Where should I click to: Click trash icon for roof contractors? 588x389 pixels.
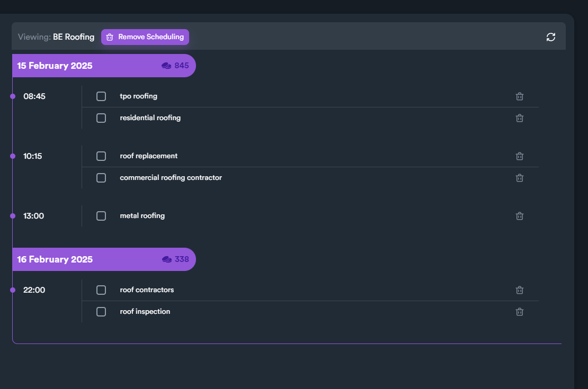[520, 290]
